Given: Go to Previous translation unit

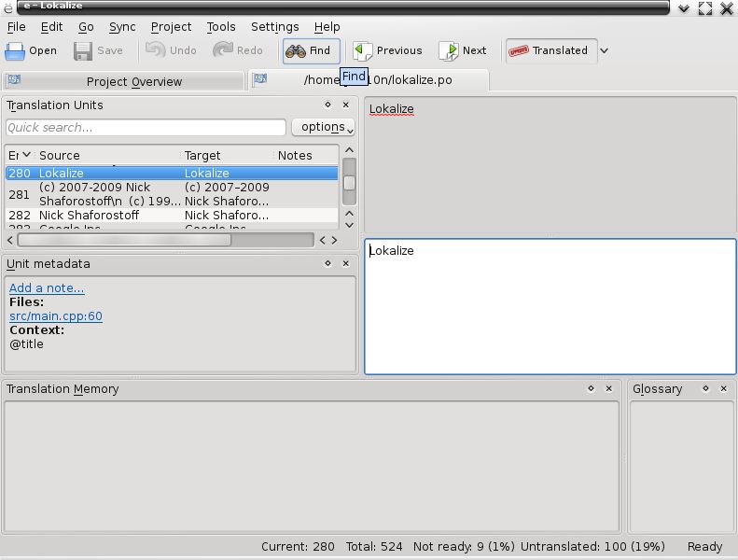Looking at the screenshot, I should (387, 50).
